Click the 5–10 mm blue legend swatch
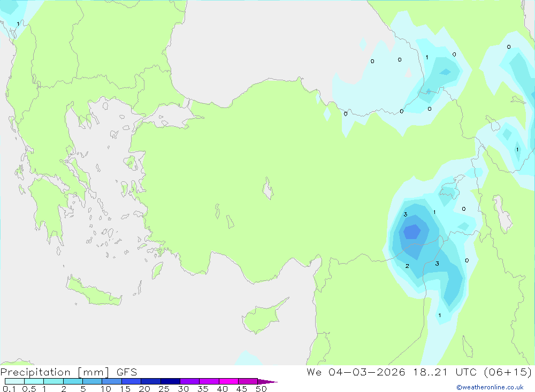Screen dimensions: 535x392 click(x=93, y=381)
